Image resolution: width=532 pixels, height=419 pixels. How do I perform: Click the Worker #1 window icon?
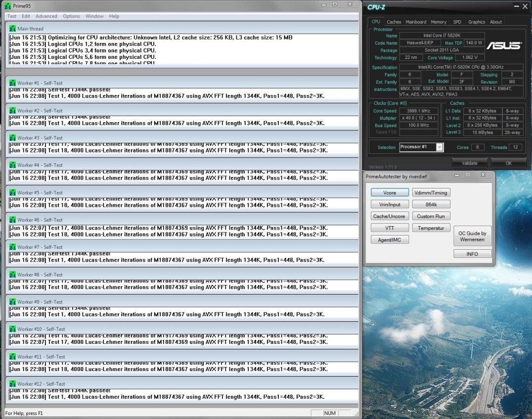click(12, 83)
